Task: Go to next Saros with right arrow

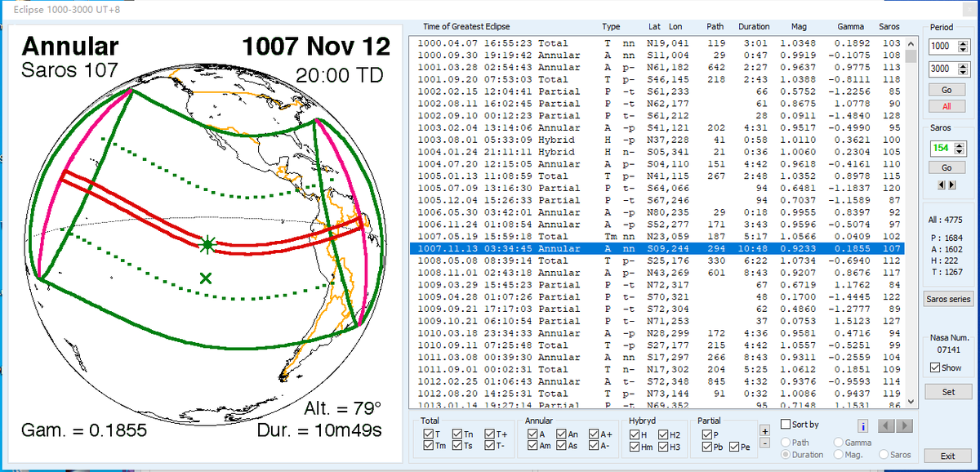Action: tap(951, 185)
